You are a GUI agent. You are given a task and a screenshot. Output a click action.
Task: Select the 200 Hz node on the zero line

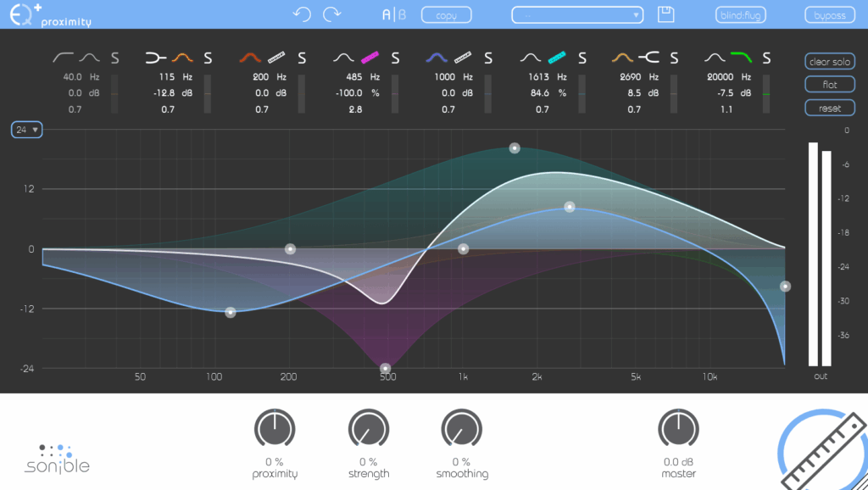click(x=290, y=249)
